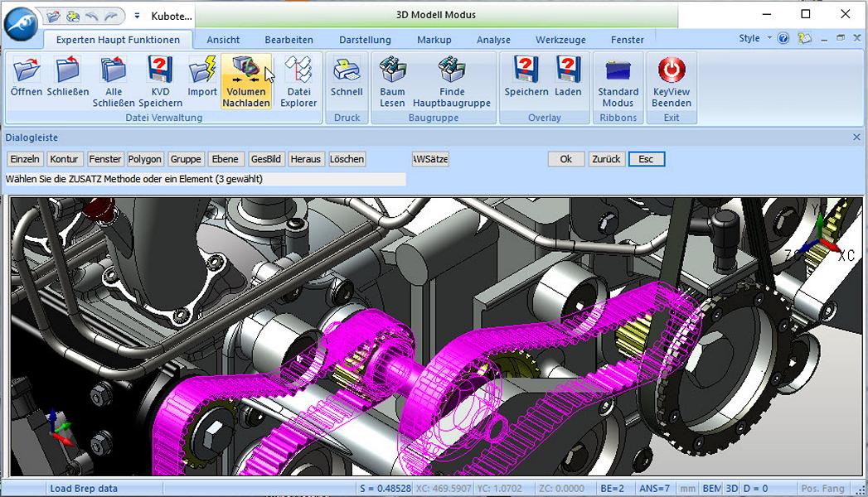Open the Werkzeuge ribbon tab
The image size is (868, 497).
tap(560, 40)
